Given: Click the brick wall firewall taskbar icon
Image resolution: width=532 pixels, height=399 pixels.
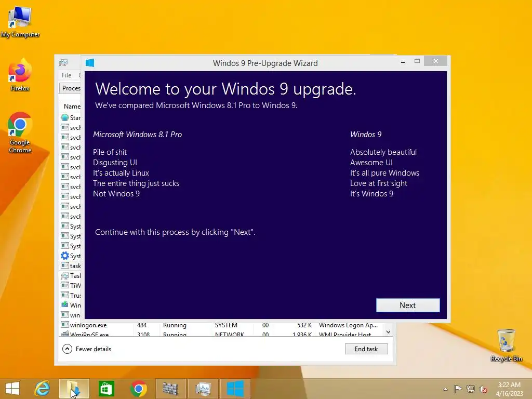Looking at the screenshot, I should (170, 389).
